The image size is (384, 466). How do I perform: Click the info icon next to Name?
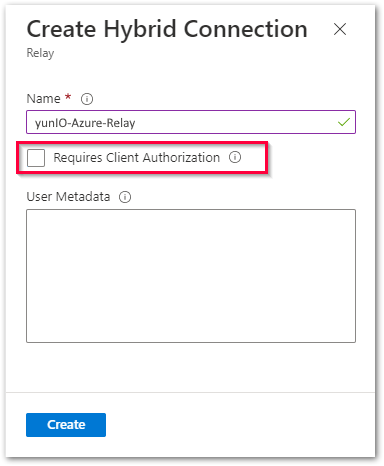(x=87, y=99)
